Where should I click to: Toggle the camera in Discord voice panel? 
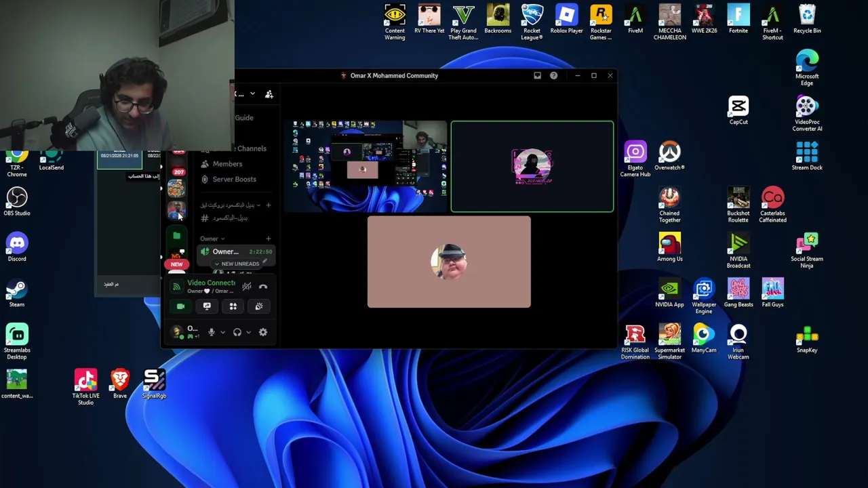(180, 306)
